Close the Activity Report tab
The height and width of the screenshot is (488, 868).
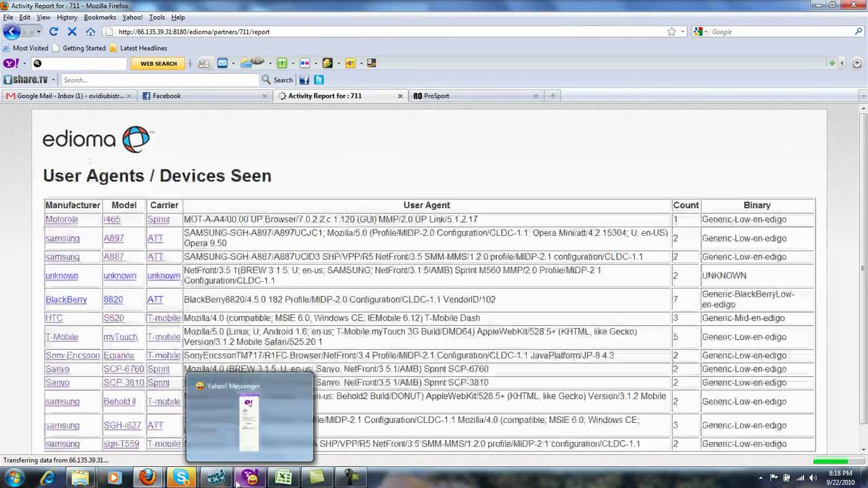399,96
